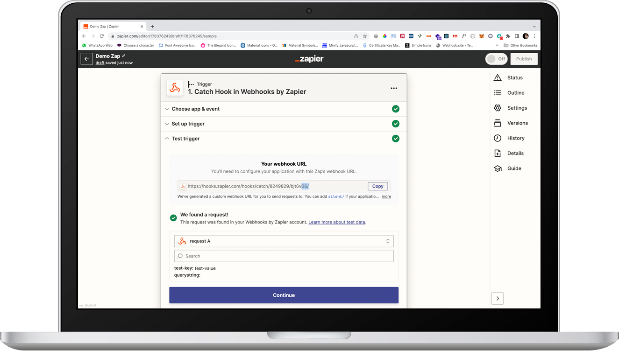Click the pencil icon to rename Demo Zap
Screen dimensions: 619x364
[x=124, y=56]
